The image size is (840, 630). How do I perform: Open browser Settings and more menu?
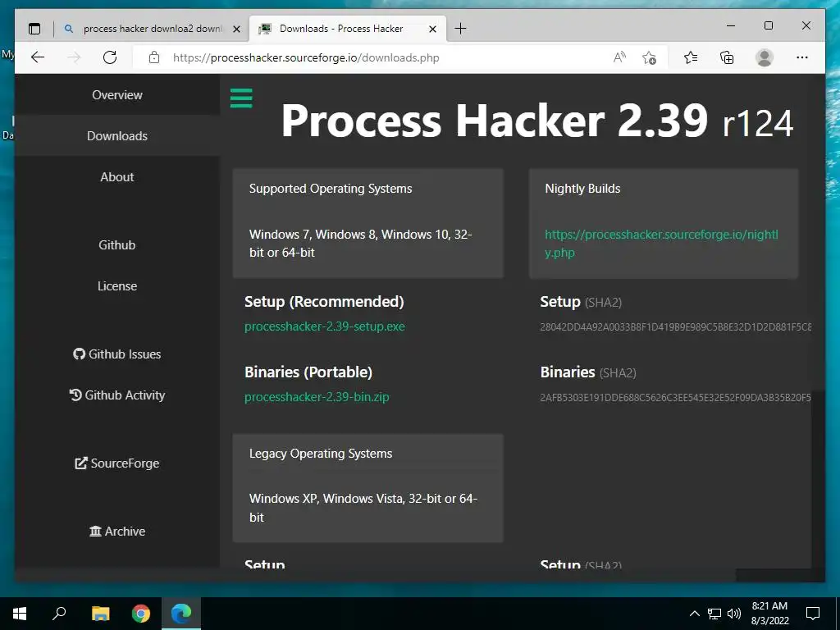[802, 57]
